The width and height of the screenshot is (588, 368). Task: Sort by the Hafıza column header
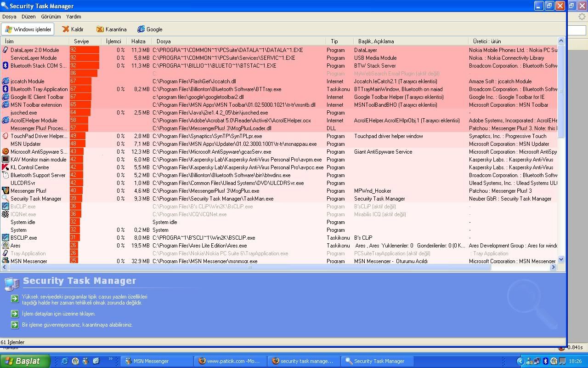[139, 41]
